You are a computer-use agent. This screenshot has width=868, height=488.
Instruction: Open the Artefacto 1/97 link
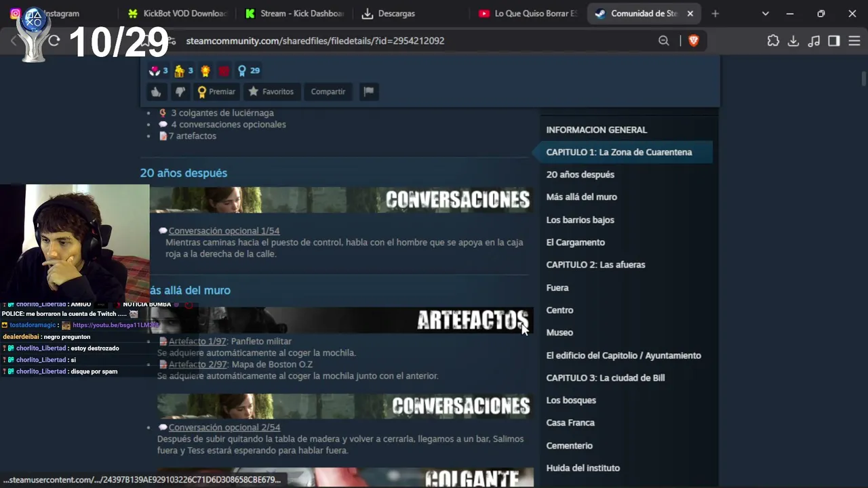tap(197, 342)
